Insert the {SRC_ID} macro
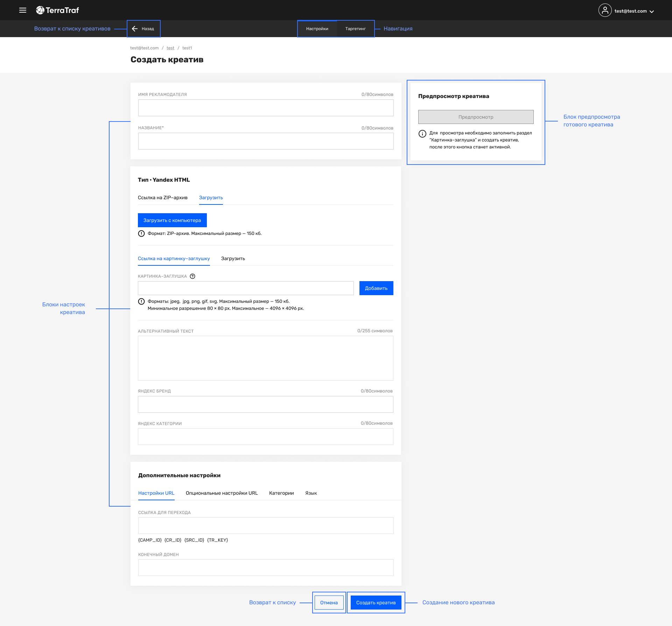672x626 pixels. 194,540
